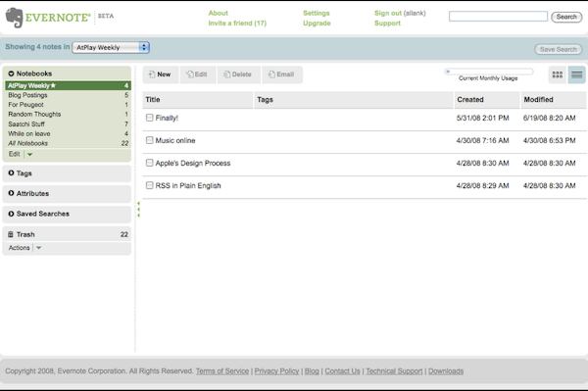Check the box beside Finally! note
The width and height of the screenshot is (588, 391).
click(150, 118)
